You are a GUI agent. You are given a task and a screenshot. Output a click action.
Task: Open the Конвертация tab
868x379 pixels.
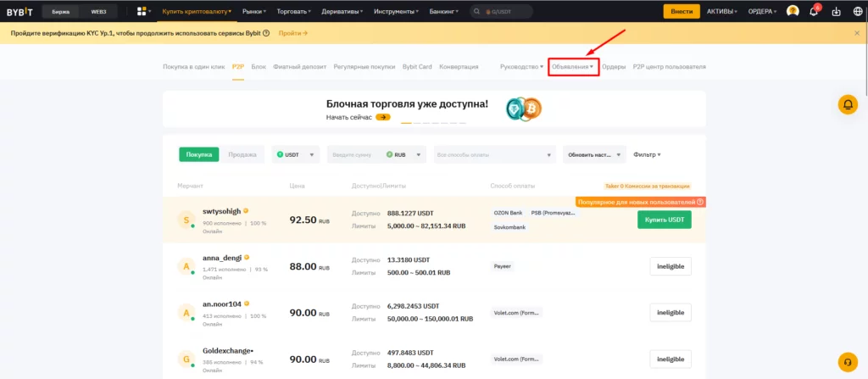pos(459,66)
